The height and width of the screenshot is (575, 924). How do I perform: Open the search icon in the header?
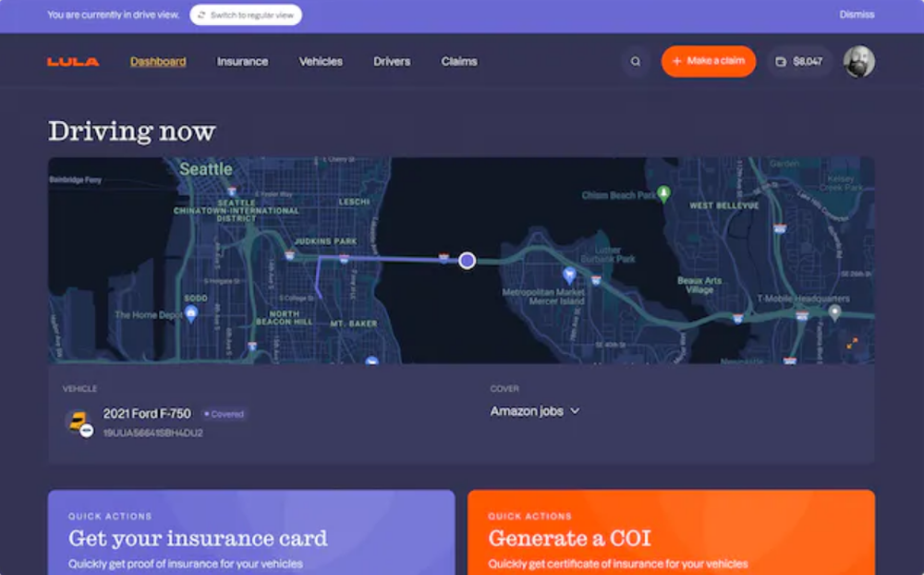pos(636,61)
